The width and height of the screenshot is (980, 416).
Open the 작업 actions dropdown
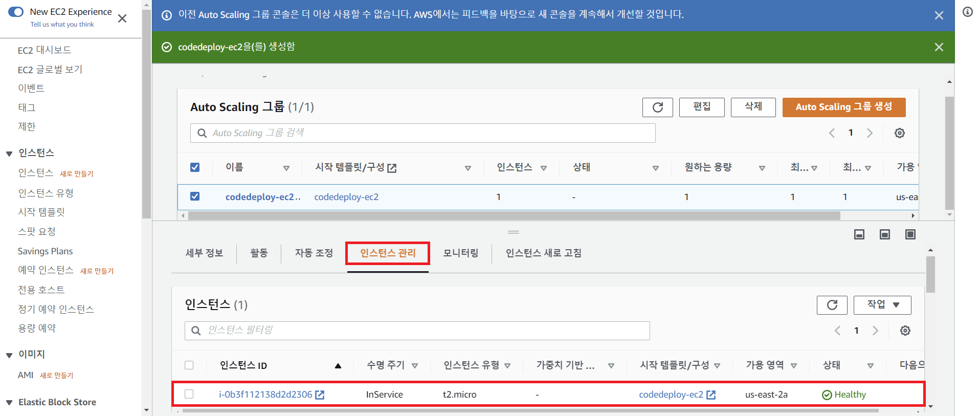(x=882, y=305)
